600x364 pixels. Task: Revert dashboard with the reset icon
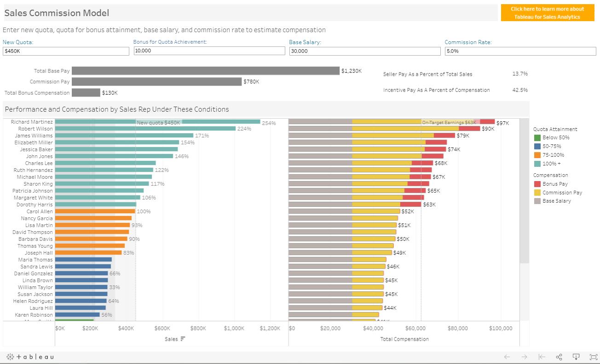pos(541,357)
